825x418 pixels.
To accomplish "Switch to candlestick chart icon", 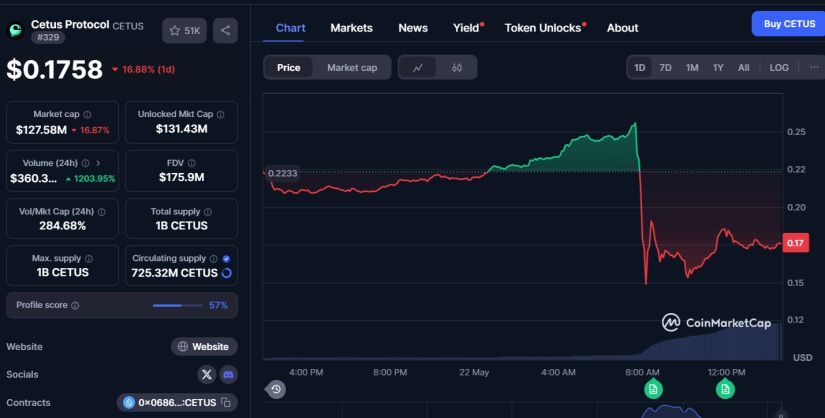I will pyautogui.click(x=457, y=67).
